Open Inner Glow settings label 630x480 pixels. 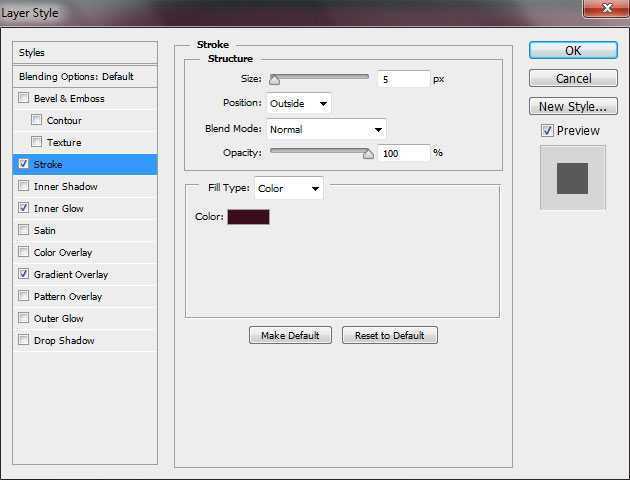(59, 208)
